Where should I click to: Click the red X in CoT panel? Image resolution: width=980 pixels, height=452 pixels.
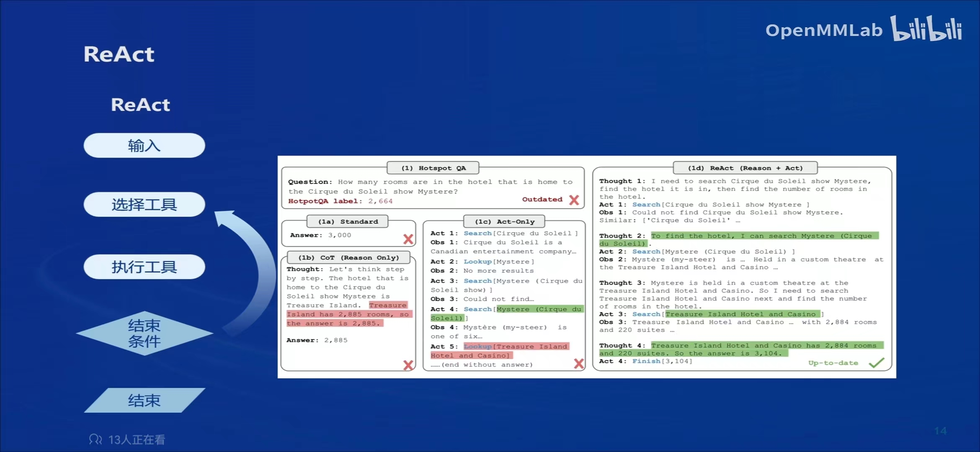click(x=408, y=365)
